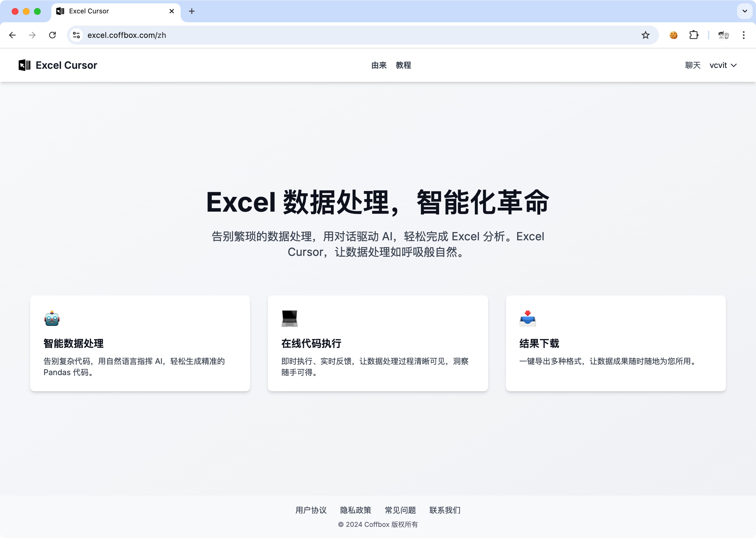Open the browser Extensions puzzle icon
Screen dimensions: 756x538
point(694,35)
